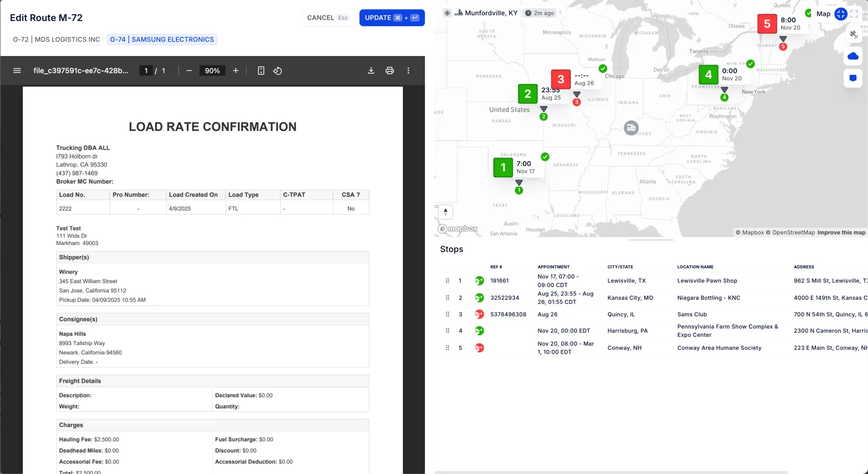
Task: Click the blue collapse map icon
Action: pos(841,14)
